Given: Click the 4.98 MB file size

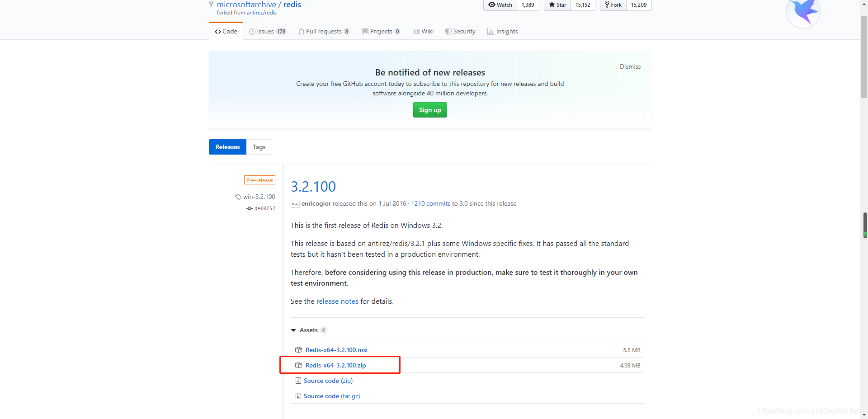Looking at the screenshot, I should [630, 366].
